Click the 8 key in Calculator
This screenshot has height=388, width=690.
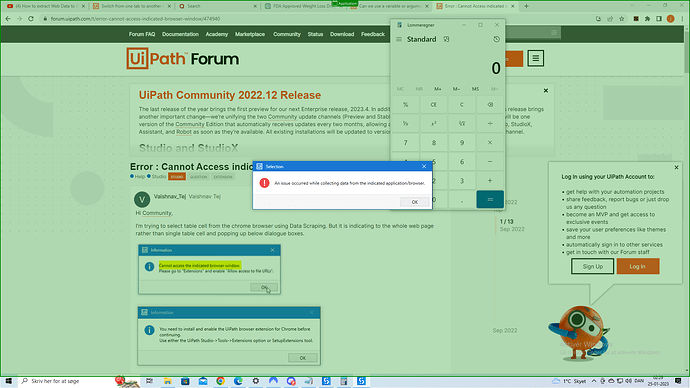[x=433, y=143]
